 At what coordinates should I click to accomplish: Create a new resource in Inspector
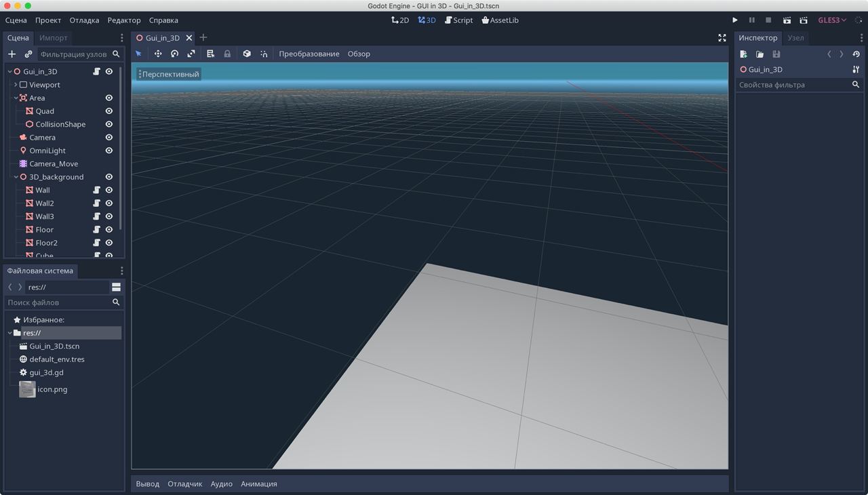pos(743,54)
